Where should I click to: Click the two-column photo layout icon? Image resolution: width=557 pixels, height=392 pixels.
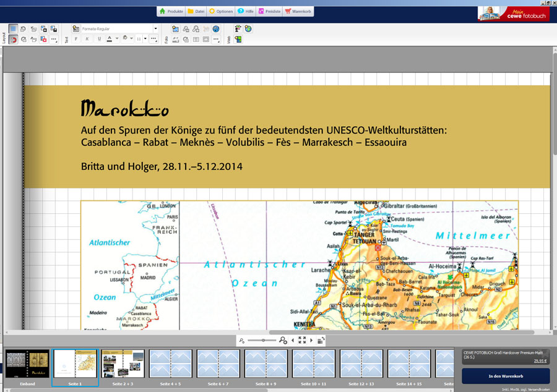click(x=196, y=40)
